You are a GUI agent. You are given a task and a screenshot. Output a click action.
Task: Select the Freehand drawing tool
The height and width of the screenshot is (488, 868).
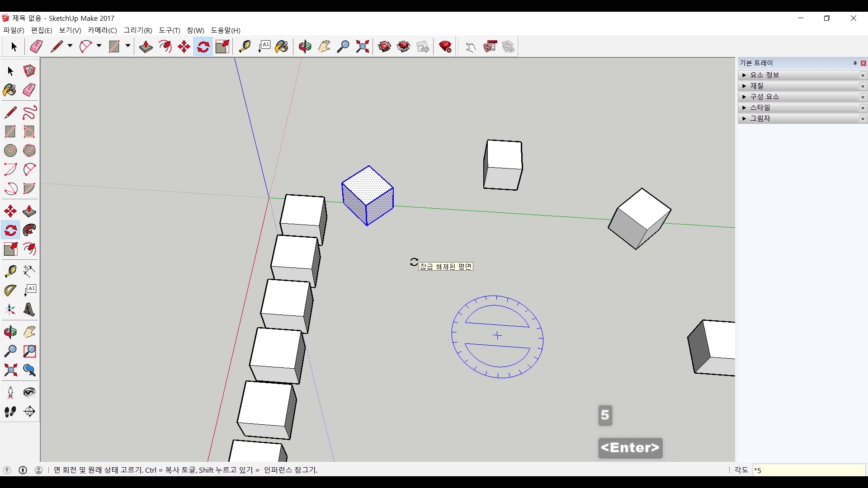pos(29,113)
